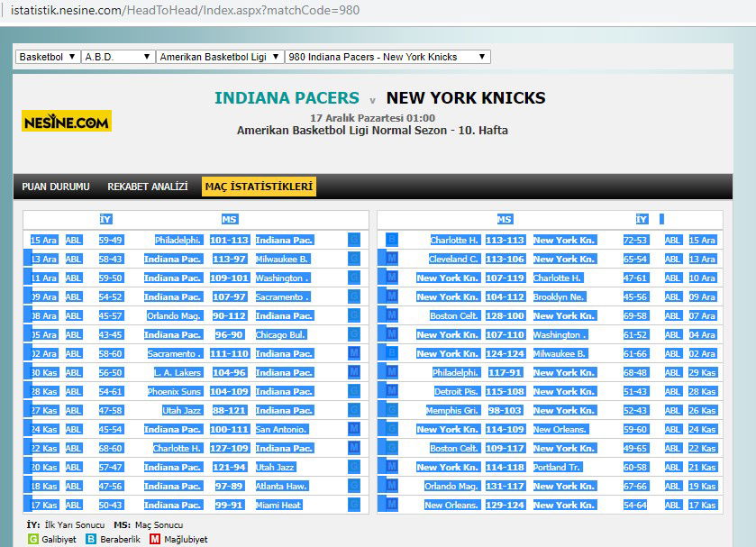756x547 pixels.
Task: Click score 113-97 against Milwaukee B.
Action: coord(229,259)
